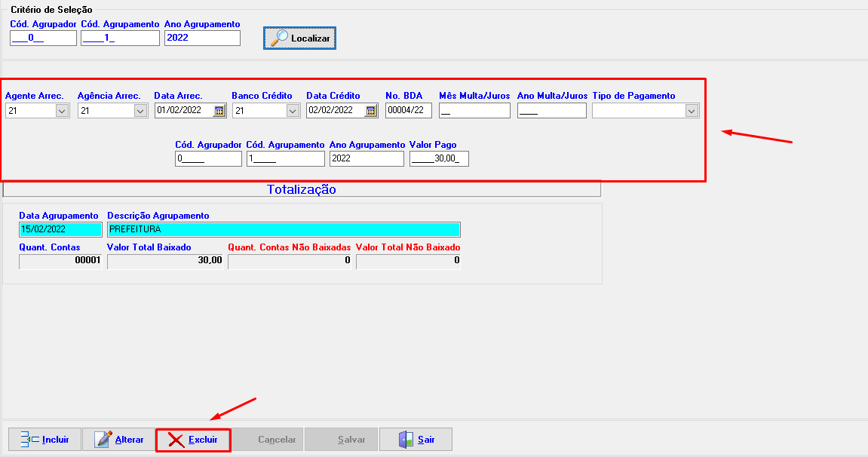Open the Agência Arrec. dropdown list
Viewport: 868px width, 457px height.
click(x=140, y=111)
